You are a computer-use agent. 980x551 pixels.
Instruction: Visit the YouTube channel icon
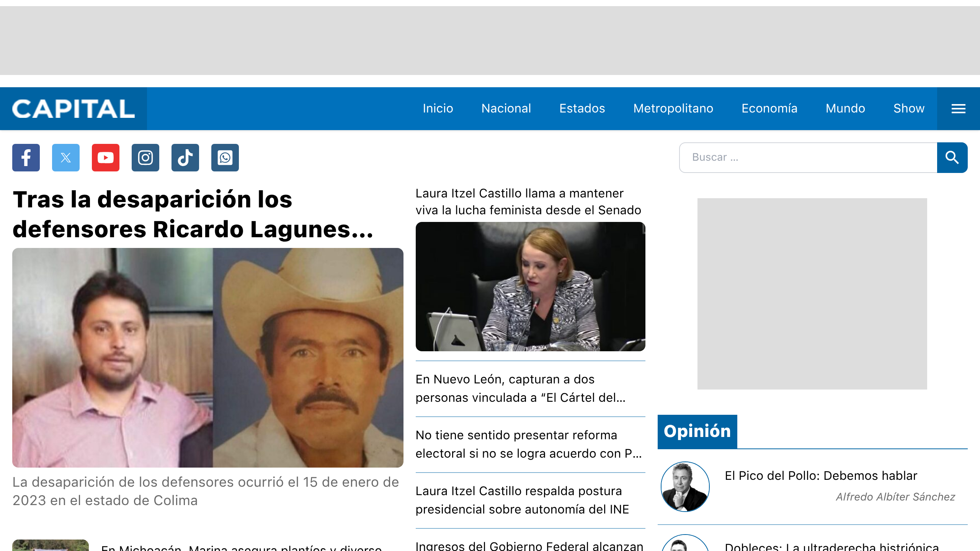(x=105, y=157)
